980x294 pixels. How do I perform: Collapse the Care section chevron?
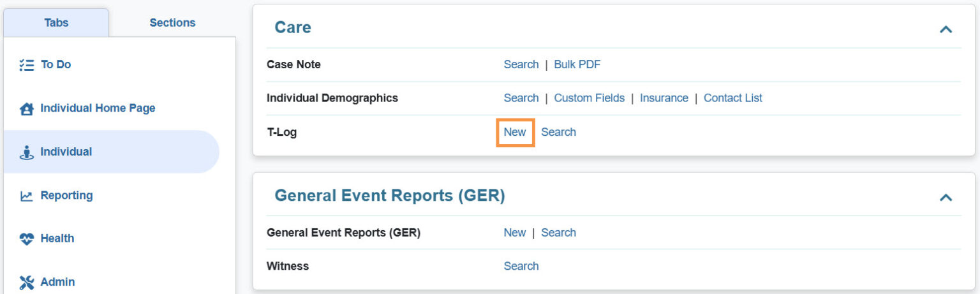pos(946,29)
